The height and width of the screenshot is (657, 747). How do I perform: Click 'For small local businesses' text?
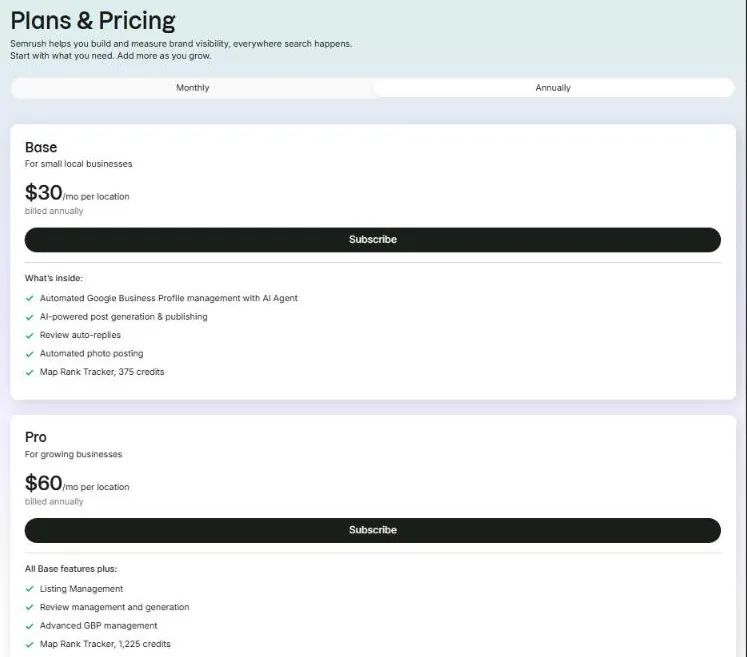(x=79, y=164)
